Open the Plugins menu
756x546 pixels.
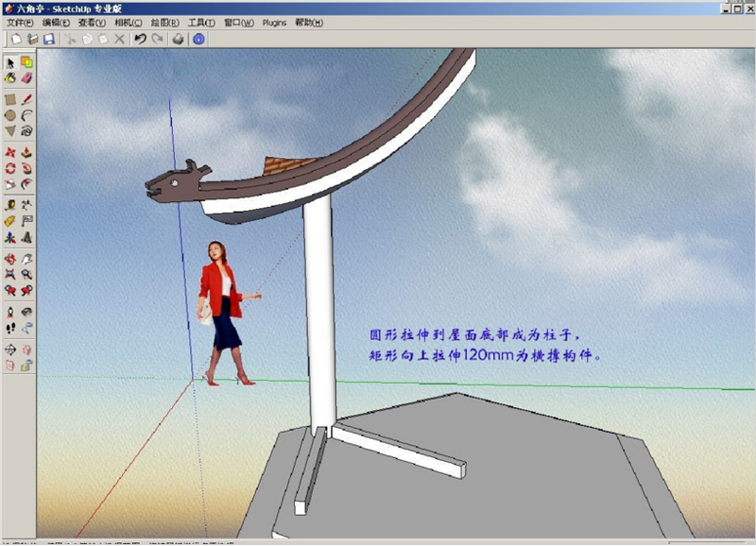pos(274,23)
